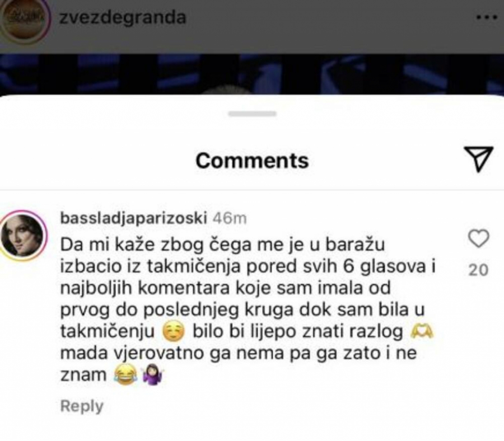Click the smiling face emoji after takmičenju
The image size is (504, 441).
(174, 332)
